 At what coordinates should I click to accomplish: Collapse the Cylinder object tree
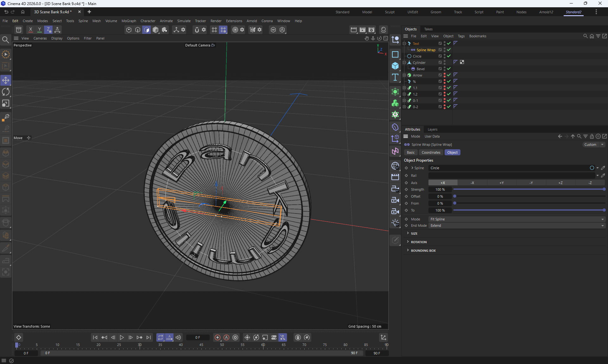point(404,63)
